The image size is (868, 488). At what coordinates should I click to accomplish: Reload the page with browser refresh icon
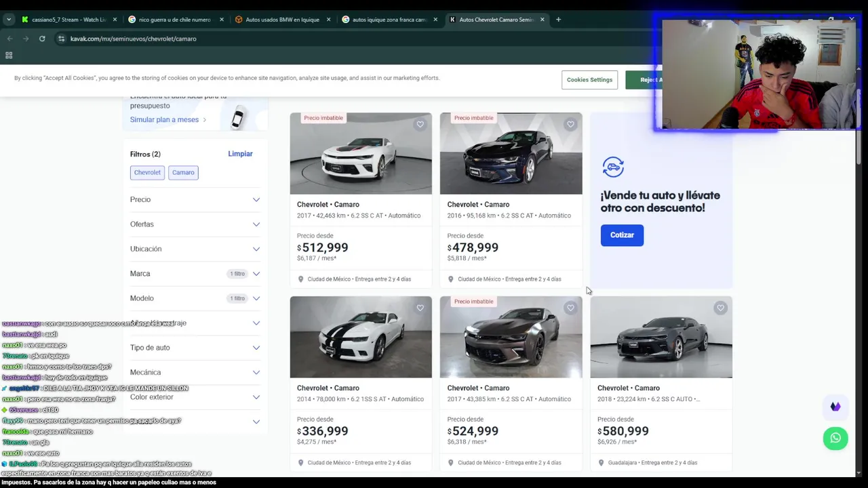point(42,39)
